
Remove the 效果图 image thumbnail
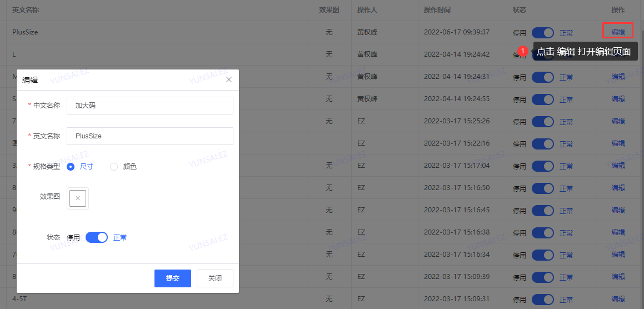point(78,198)
